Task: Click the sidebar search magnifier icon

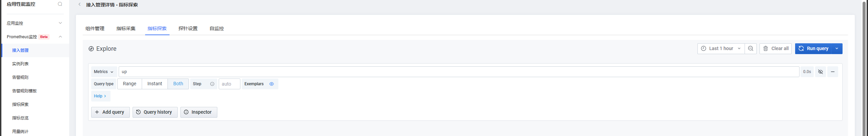Action: (60, 4)
